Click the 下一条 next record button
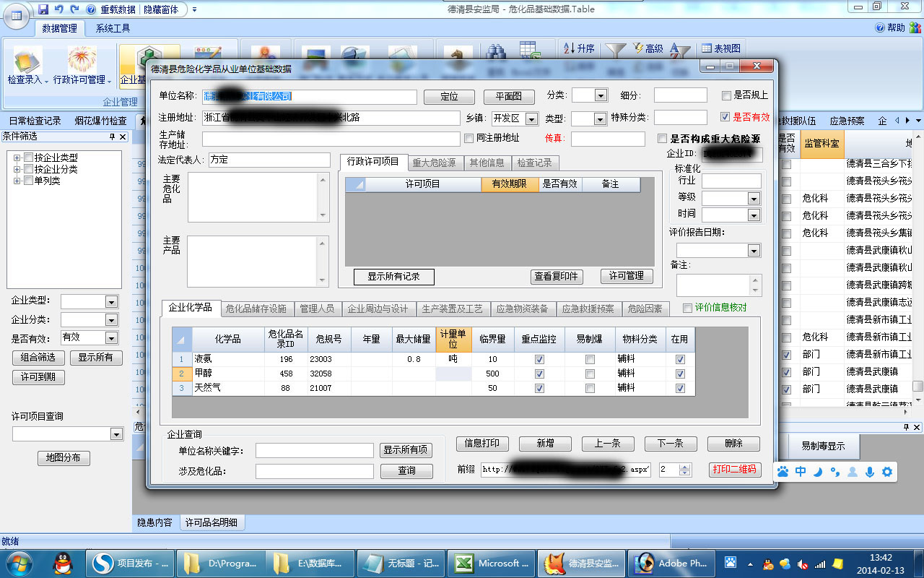Screen dimensions: 924x578 [x=670, y=444]
